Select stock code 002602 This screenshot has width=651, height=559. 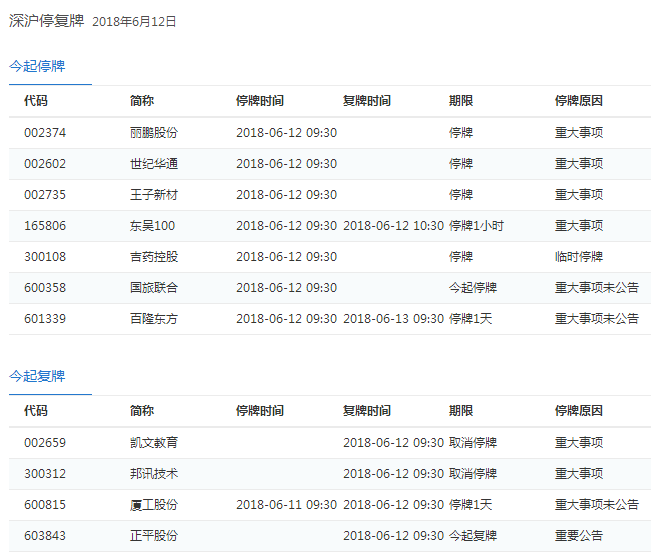(x=45, y=164)
